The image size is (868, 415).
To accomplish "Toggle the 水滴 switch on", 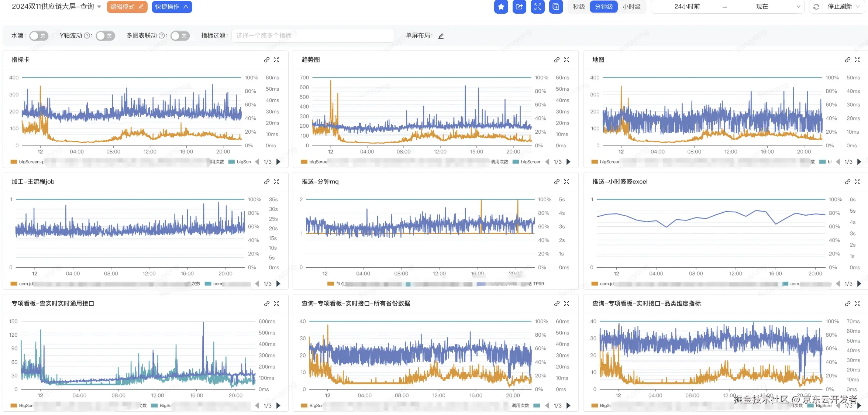I will [39, 36].
